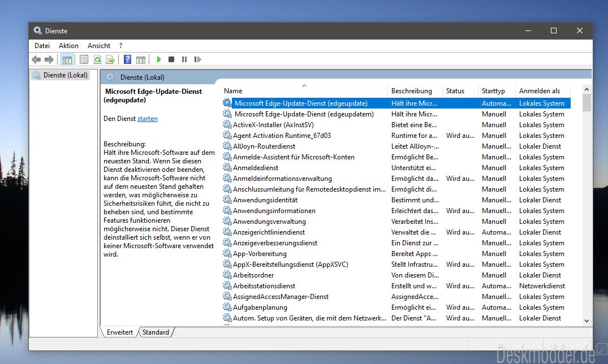608x364 pixels.
Task: Stop the service using the square icon
Action: coord(171,60)
